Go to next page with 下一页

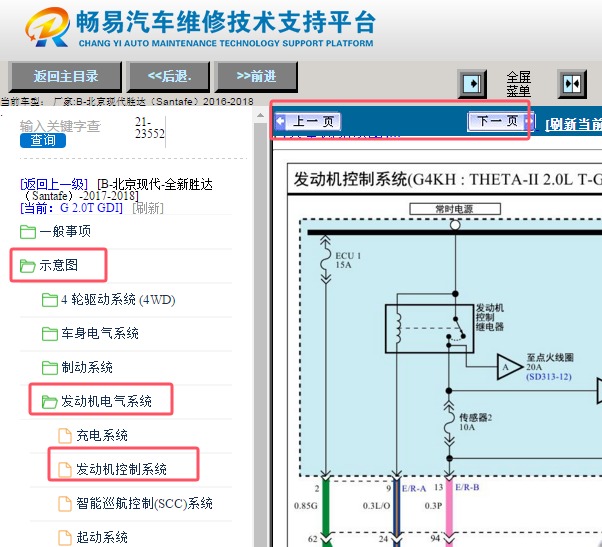coord(501,121)
